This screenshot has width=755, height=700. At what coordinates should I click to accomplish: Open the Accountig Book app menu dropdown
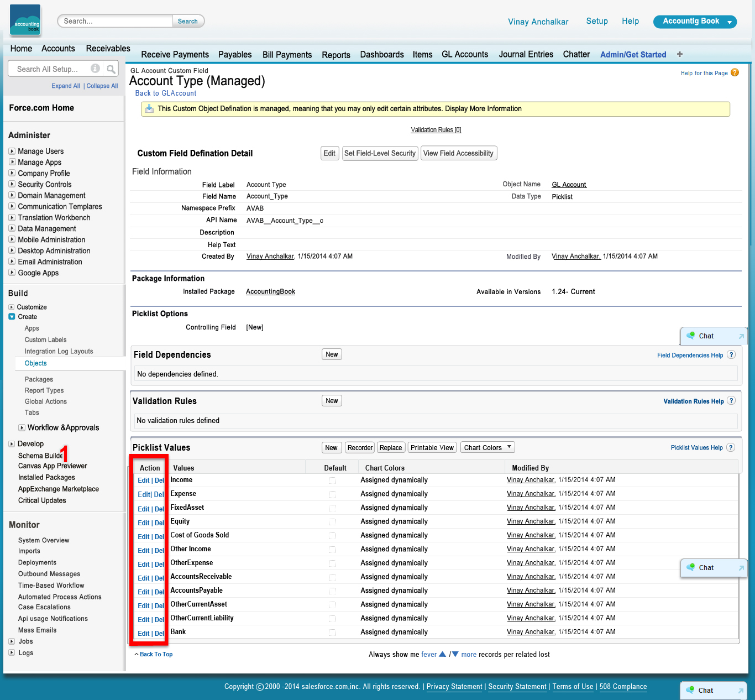[730, 22]
